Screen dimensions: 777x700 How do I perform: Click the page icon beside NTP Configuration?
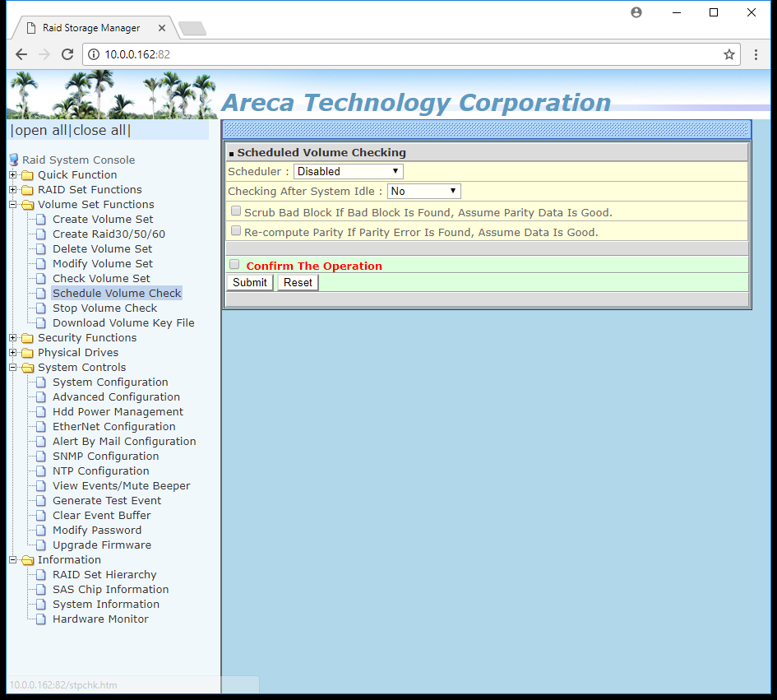[42, 471]
